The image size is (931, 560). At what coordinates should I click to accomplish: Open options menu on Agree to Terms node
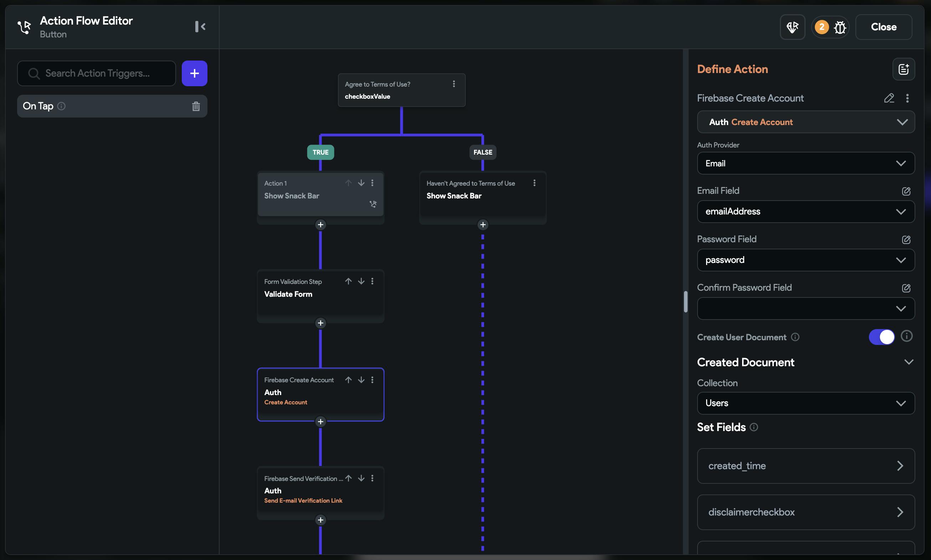pyautogui.click(x=453, y=84)
